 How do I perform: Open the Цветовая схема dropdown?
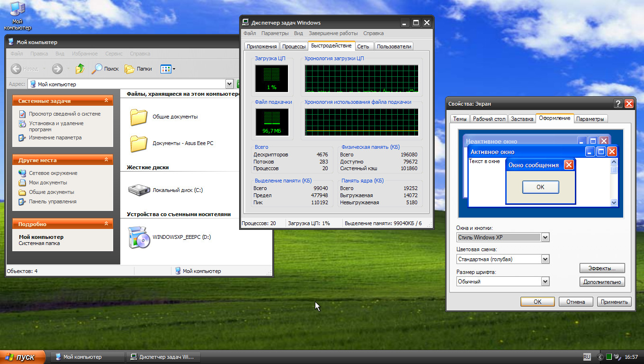[x=545, y=259]
